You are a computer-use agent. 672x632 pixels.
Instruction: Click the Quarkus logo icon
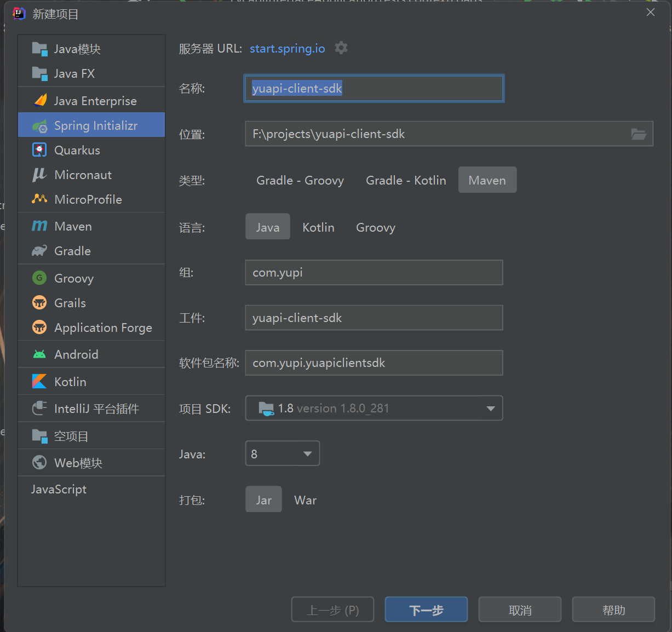pyautogui.click(x=39, y=150)
